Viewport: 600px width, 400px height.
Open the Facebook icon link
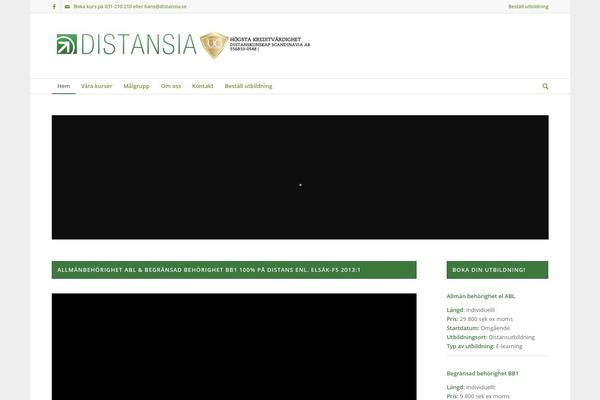pos(54,7)
